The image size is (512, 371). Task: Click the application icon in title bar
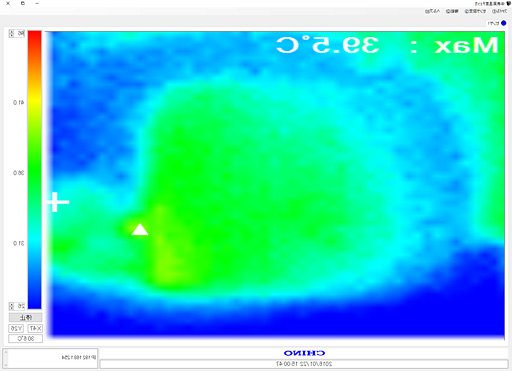[508, 3]
